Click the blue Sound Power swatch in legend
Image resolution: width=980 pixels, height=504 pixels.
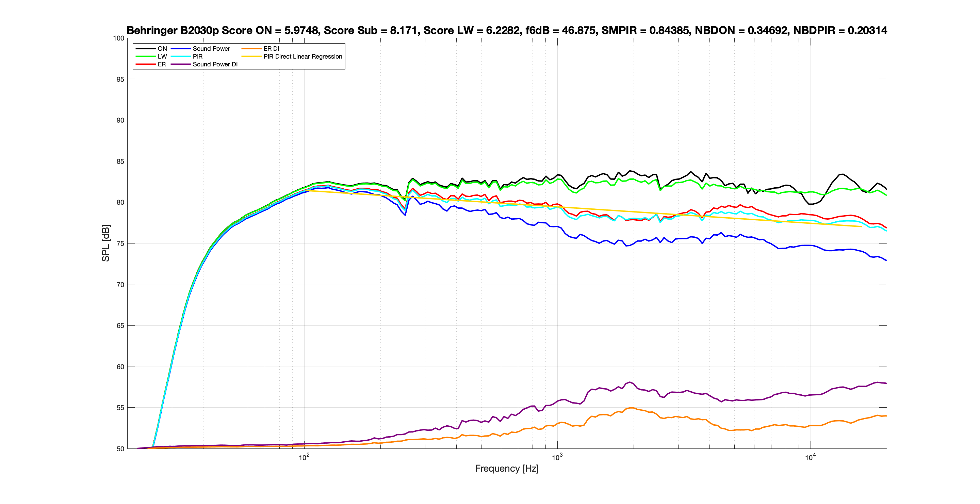pos(181,49)
